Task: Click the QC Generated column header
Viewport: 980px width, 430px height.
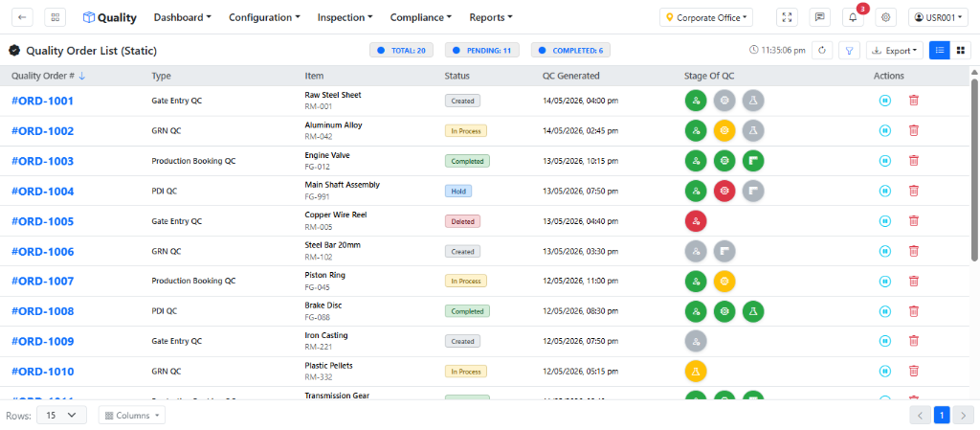Action: pos(570,76)
